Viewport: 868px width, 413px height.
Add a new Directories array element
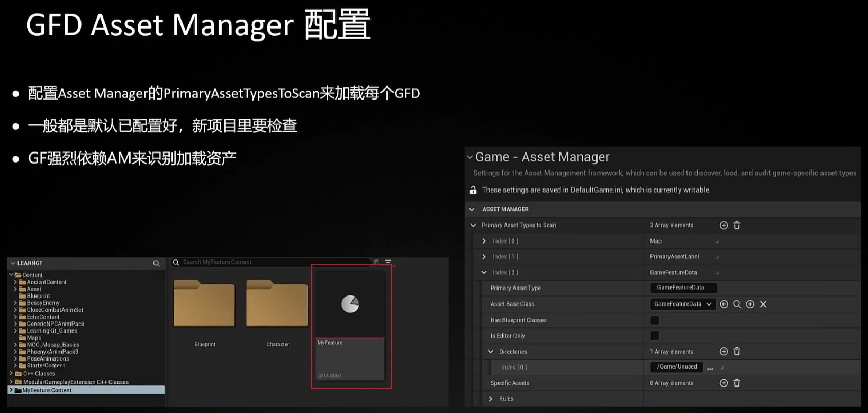point(724,352)
